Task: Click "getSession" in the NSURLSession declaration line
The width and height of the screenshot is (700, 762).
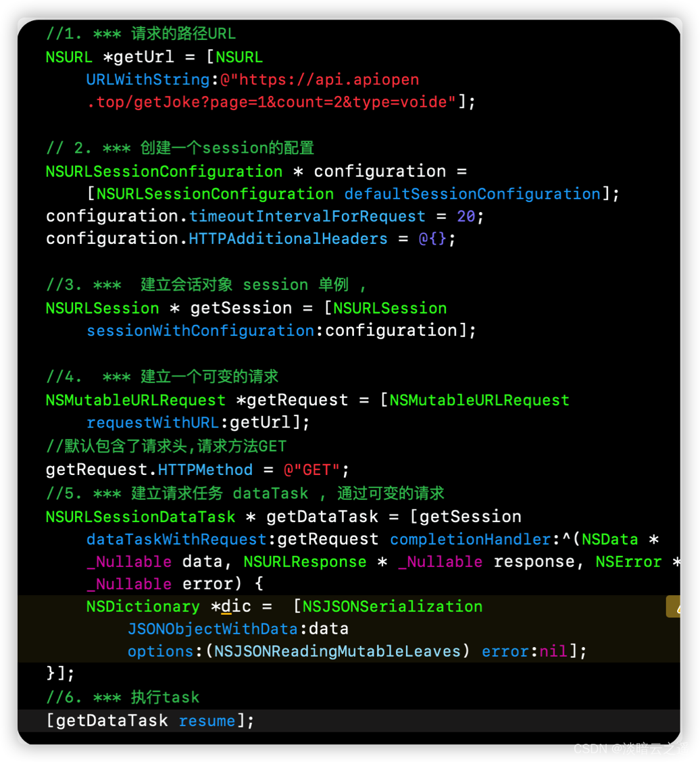Action: pyautogui.click(x=241, y=308)
